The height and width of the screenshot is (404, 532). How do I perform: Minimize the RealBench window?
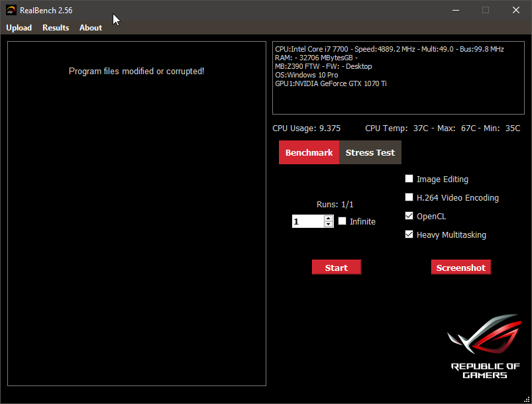[x=455, y=10]
